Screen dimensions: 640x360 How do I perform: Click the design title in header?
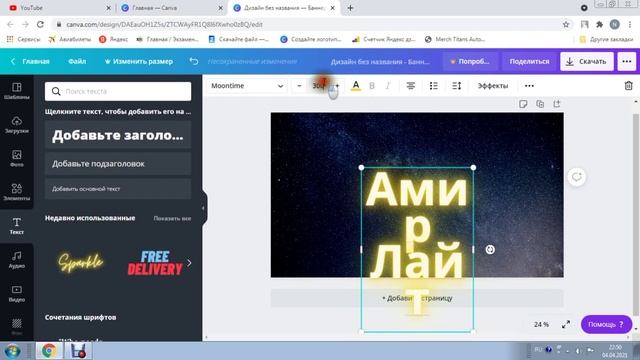380,62
